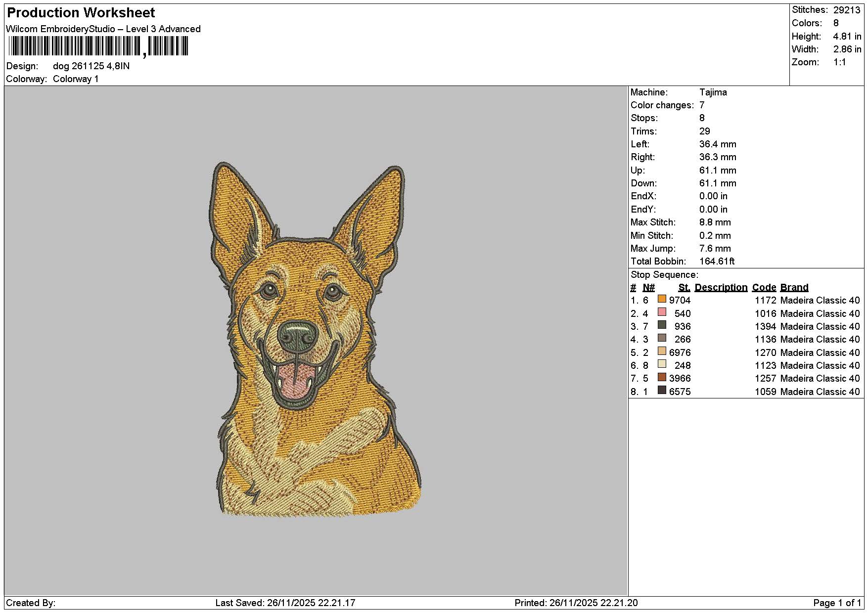
Task: Click the design name 'dog 261125 4,8IN'
Action: pyautogui.click(x=91, y=66)
